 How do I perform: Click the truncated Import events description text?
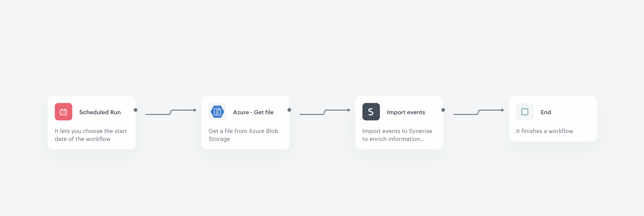point(397,135)
